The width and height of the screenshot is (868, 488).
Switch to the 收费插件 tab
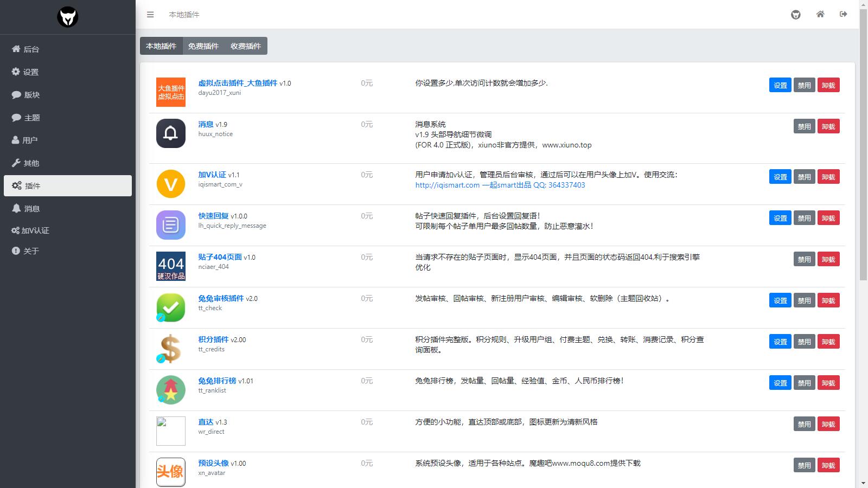pyautogui.click(x=246, y=46)
